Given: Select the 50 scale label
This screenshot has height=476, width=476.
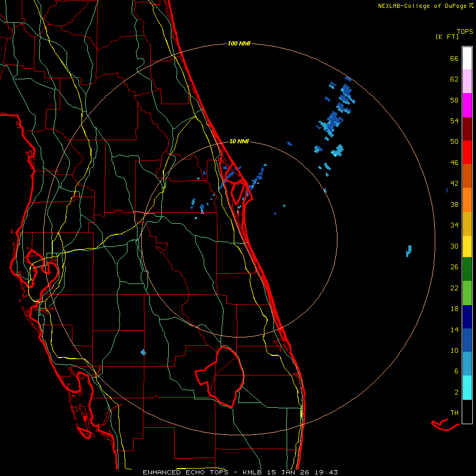Looking at the screenshot, I should point(454,141).
